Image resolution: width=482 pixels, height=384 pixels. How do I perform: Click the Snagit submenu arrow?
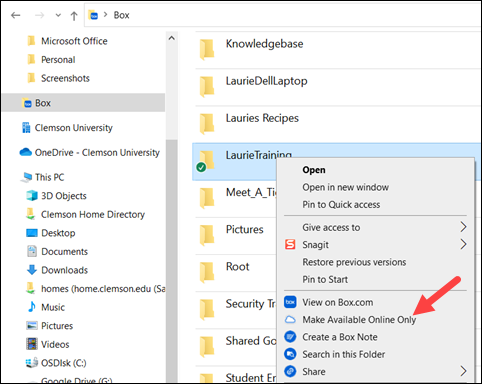pyautogui.click(x=463, y=244)
